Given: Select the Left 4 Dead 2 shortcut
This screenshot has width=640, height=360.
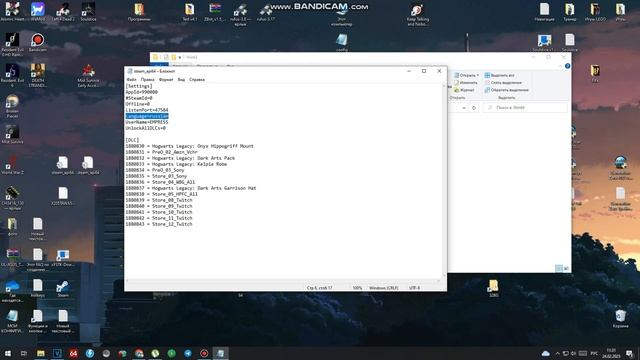Looking at the screenshot, I should tap(63, 11).
